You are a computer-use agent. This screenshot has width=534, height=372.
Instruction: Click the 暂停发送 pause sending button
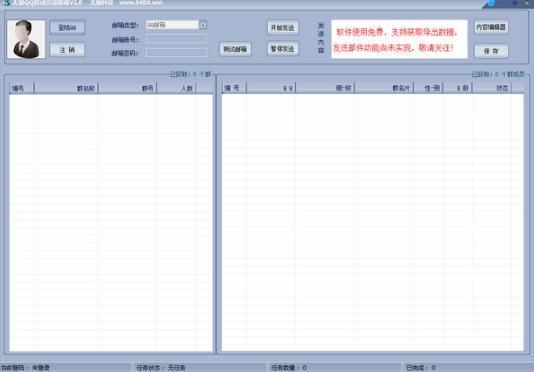(x=283, y=49)
